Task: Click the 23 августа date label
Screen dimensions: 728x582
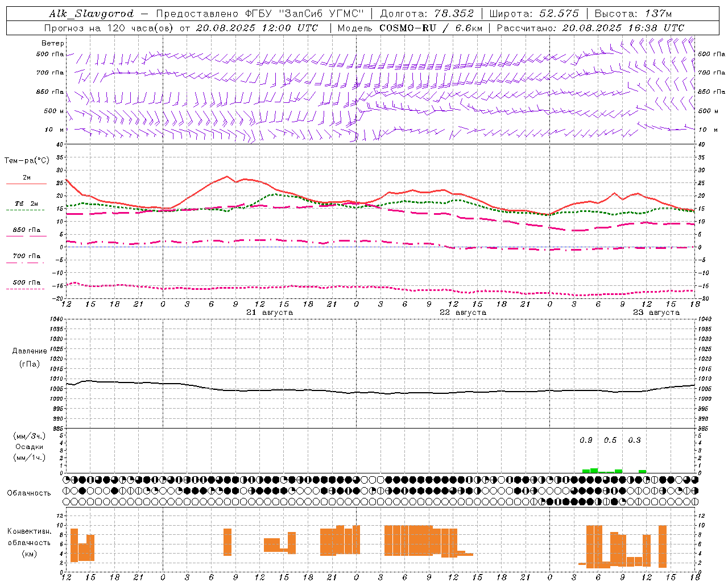Action: 656,313
